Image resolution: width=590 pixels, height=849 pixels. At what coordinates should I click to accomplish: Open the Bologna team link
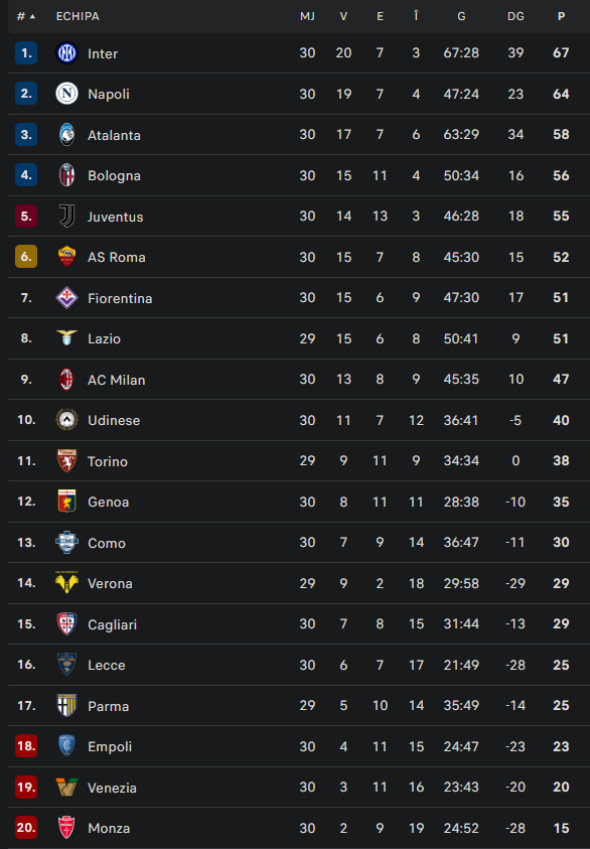click(x=114, y=175)
